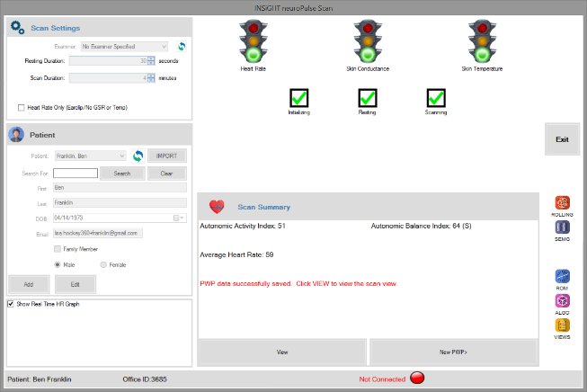This screenshot has width=587, height=392.
Task: Open the sEMG scan icon
Action: click(x=563, y=227)
